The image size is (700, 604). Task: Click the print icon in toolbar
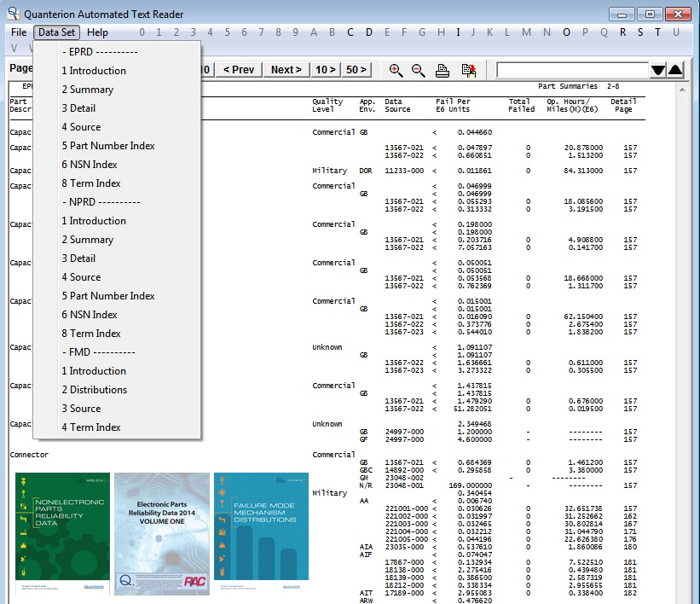point(443,70)
